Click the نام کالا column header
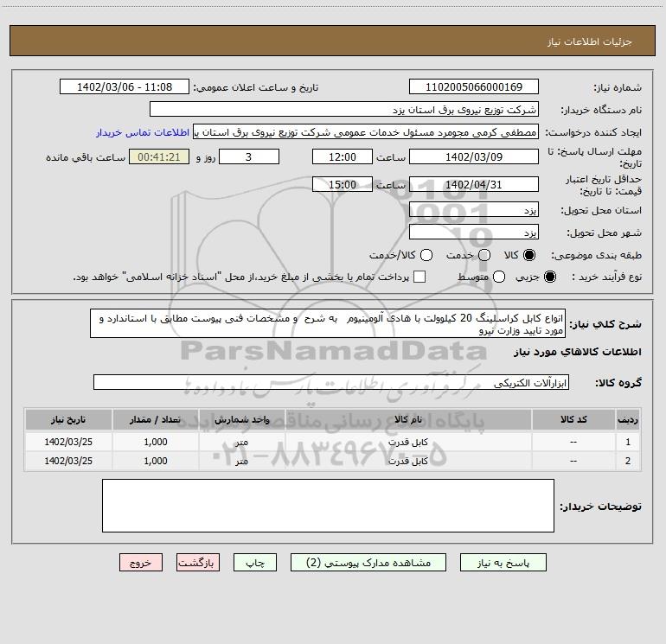Screen dimensions: 666x644 408,420
